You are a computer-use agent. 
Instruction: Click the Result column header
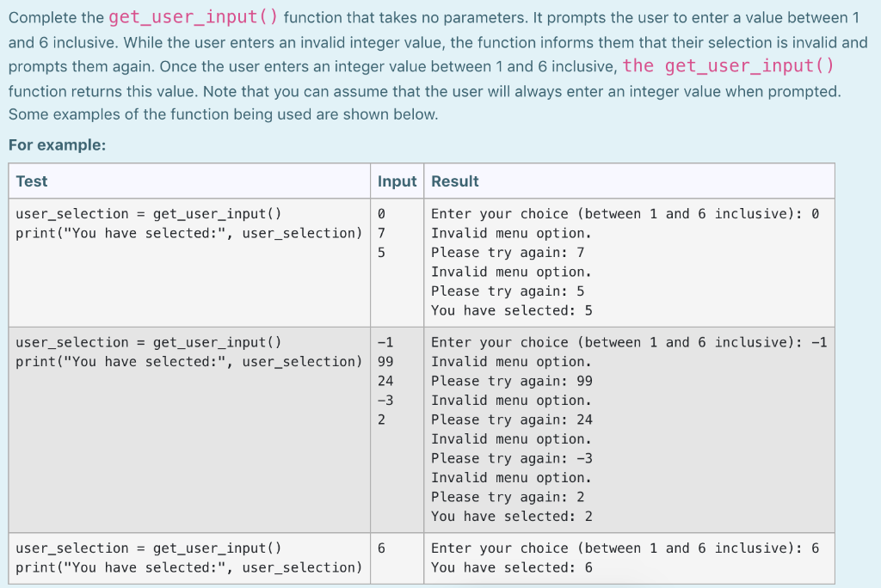(454, 181)
